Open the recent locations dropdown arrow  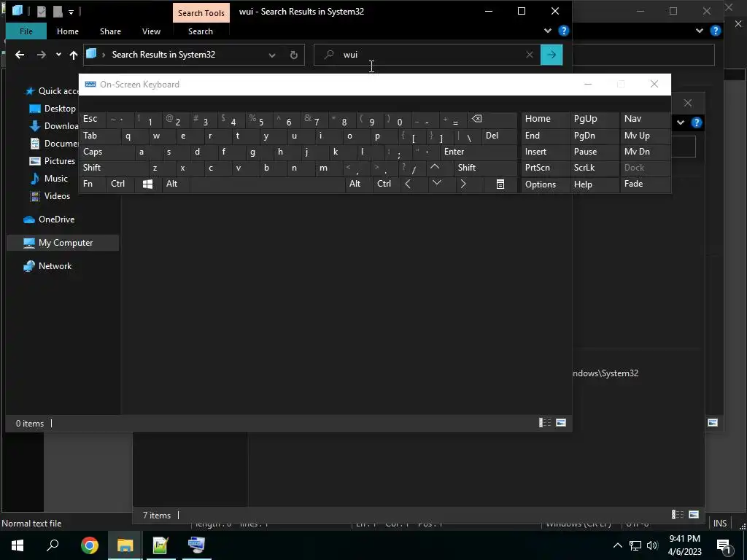click(x=58, y=55)
